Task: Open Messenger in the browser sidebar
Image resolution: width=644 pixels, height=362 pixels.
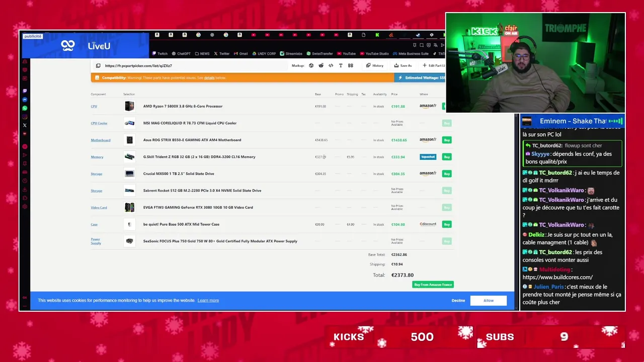Action: point(25,100)
